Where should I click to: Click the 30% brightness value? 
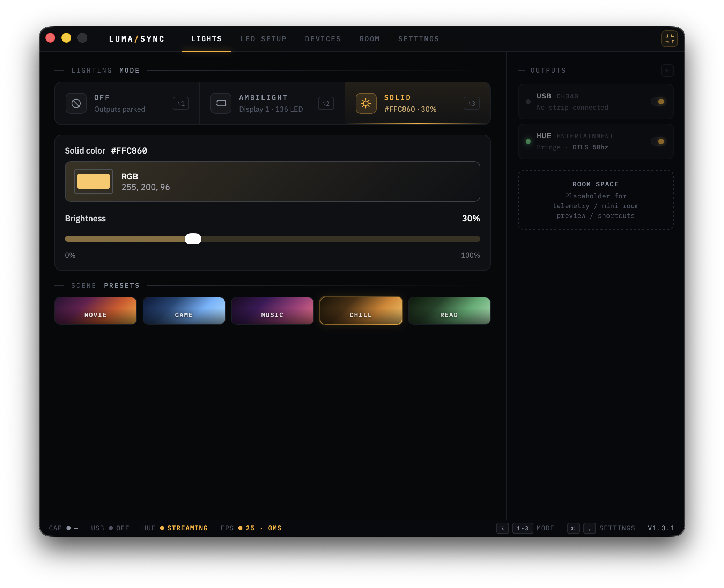coord(471,219)
